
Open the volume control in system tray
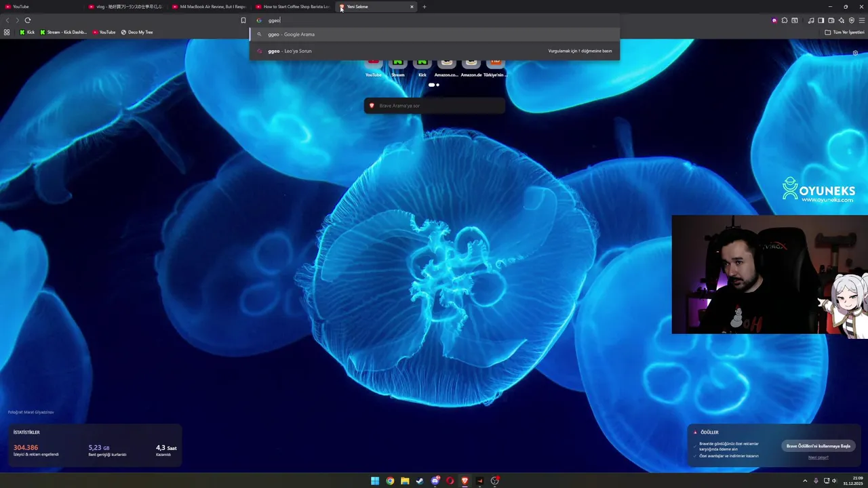click(x=834, y=481)
